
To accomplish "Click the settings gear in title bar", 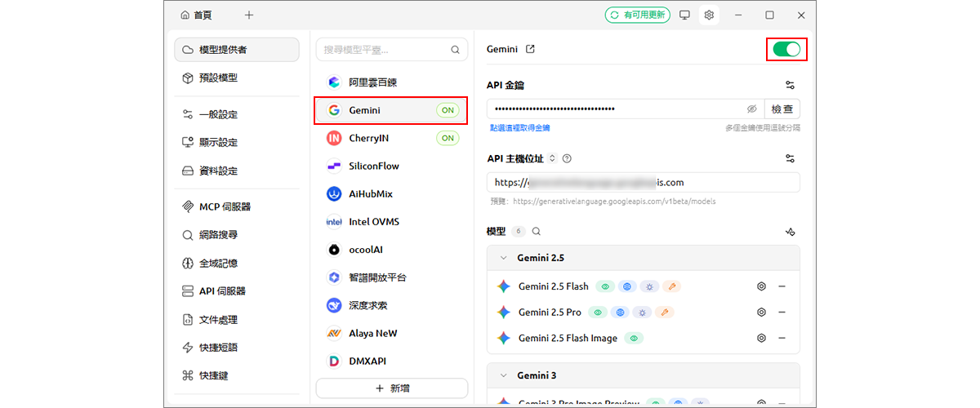I will (x=709, y=15).
